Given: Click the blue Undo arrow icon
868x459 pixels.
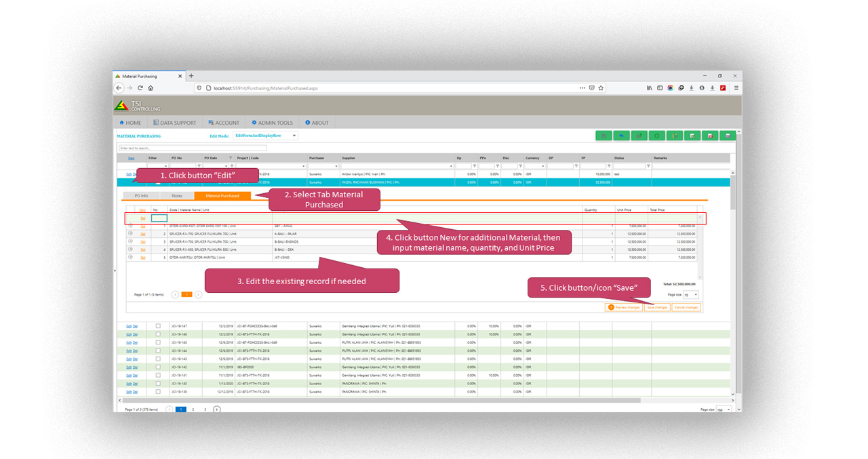Looking at the screenshot, I should coord(620,136).
